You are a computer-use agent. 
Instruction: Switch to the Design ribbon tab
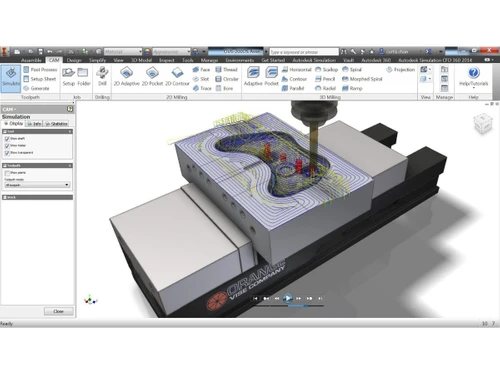[74, 60]
